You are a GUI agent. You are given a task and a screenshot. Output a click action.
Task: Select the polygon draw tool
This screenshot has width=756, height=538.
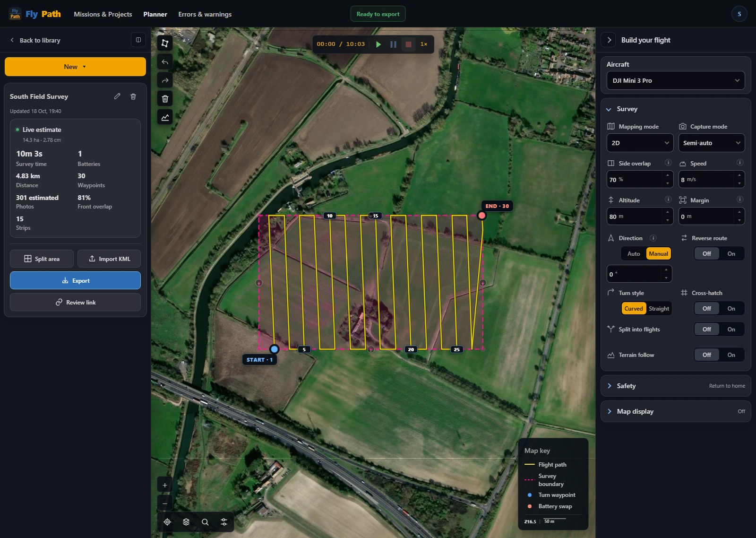[165, 43]
